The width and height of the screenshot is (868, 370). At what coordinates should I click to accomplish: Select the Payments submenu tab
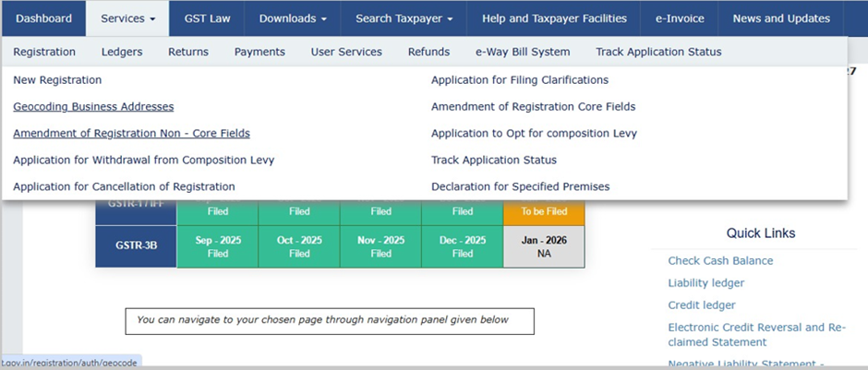point(259,52)
